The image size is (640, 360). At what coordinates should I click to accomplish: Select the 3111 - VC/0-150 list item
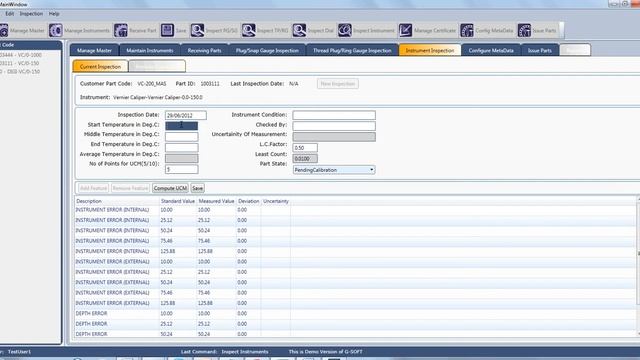(x=20, y=63)
